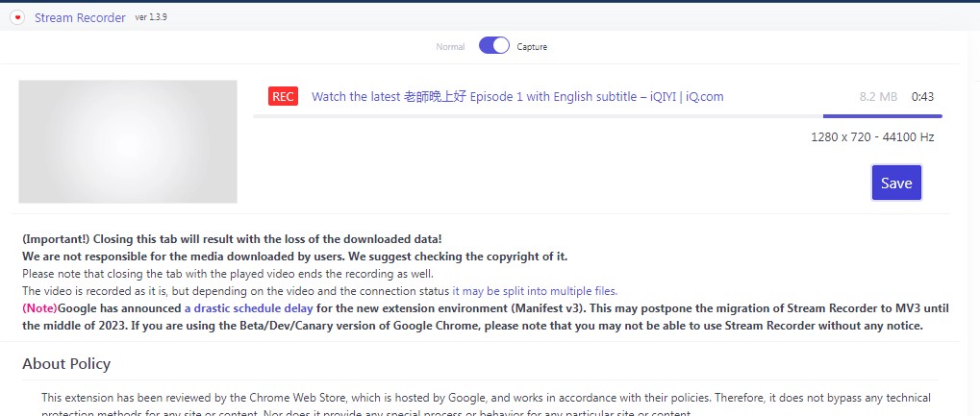Save the recorded video
Image resolution: width=980 pixels, height=416 pixels.
coord(896,183)
